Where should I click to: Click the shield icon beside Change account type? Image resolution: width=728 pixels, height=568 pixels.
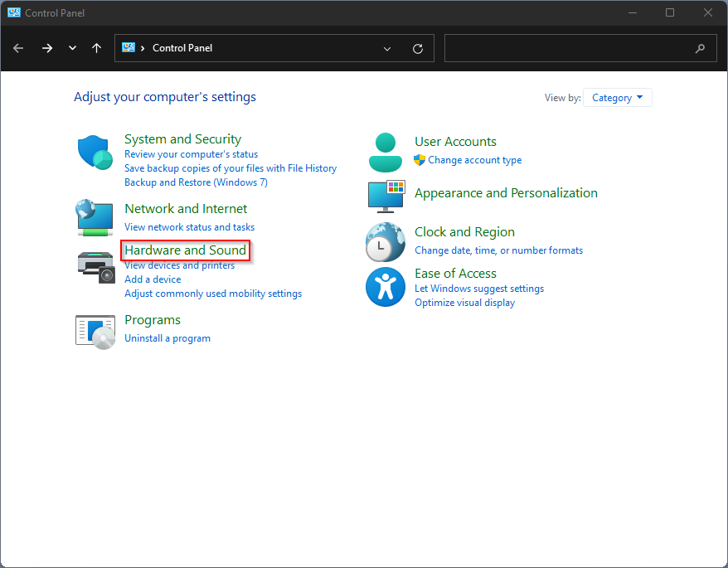[x=420, y=160]
